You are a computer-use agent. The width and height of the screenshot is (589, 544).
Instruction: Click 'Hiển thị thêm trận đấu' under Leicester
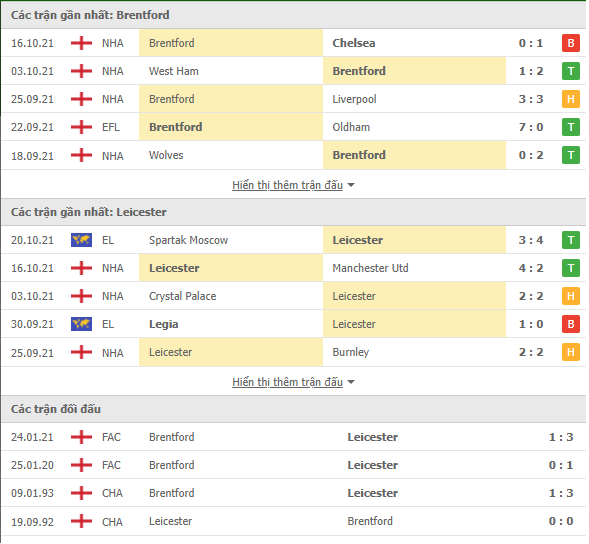[288, 382]
